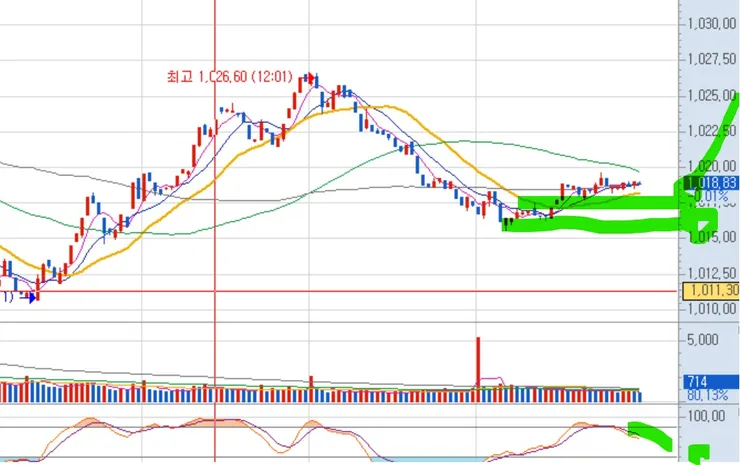740x465 pixels.
Task: Click the red high-price arrow marker
Action: [x=311, y=77]
